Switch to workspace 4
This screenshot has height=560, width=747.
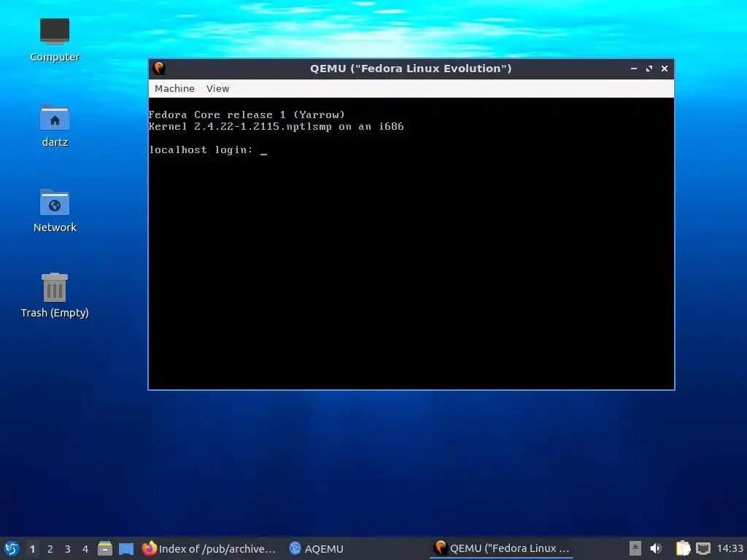(x=85, y=549)
